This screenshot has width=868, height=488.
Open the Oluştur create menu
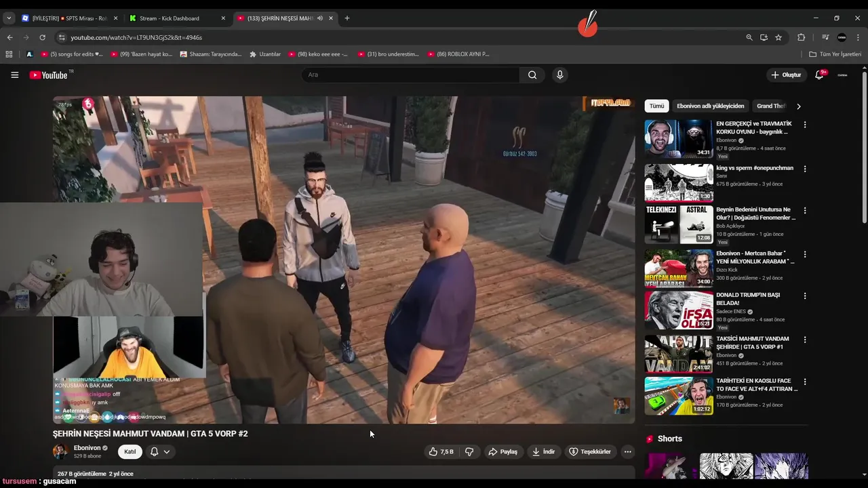coord(787,75)
